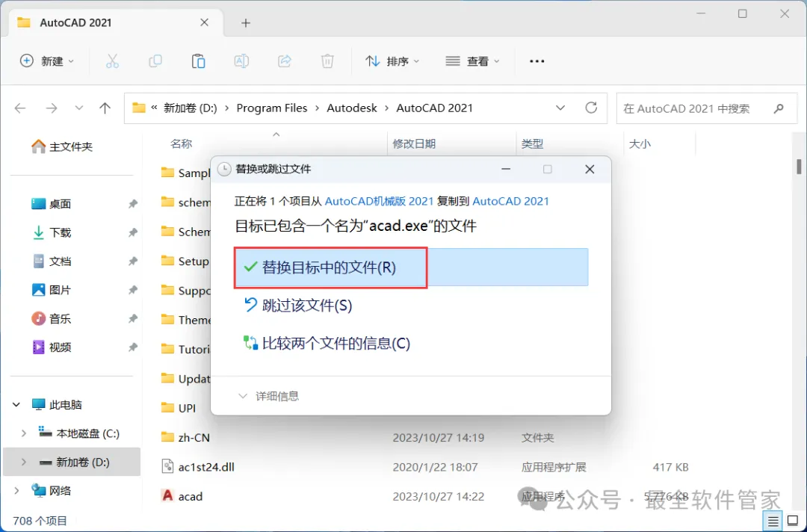Select the zh-CN folder
807x532 pixels.
coord(185,437)
